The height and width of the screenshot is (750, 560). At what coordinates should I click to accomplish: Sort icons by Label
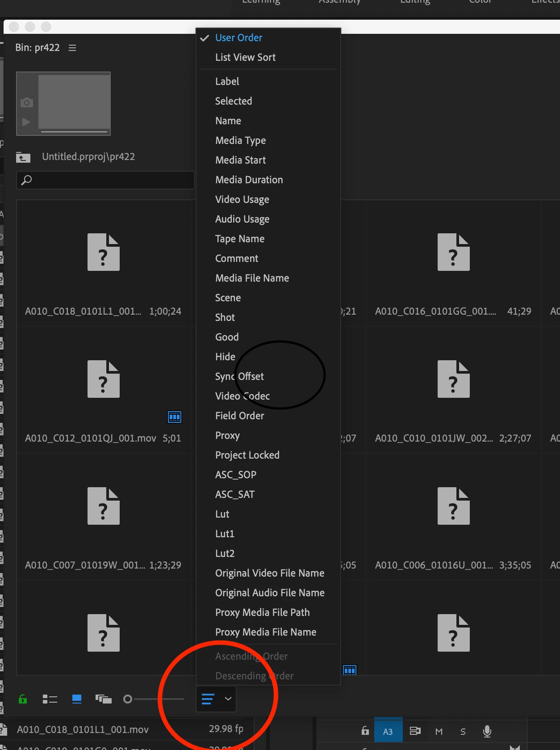tap(268, 82)
